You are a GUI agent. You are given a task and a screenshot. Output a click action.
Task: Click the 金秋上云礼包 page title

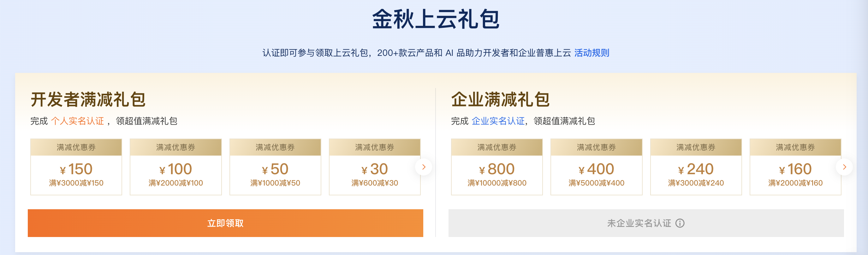[435, 19]
